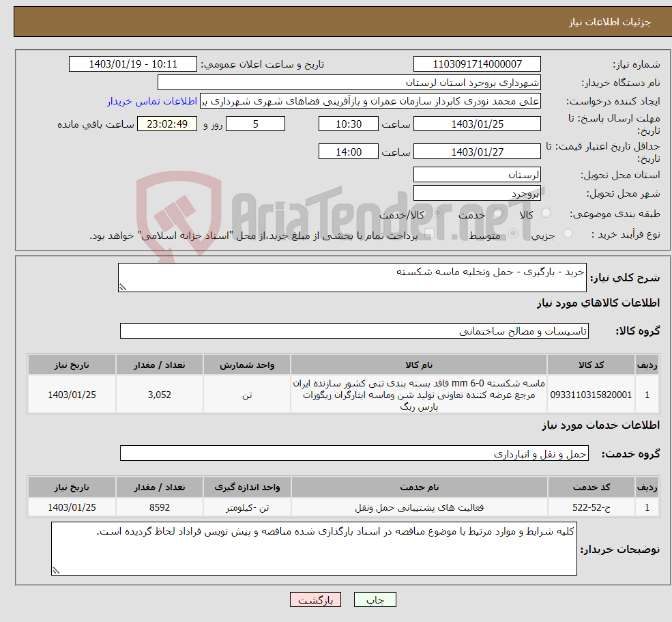
Task: Open the اطلاعات تماس خریدار link
Action: [151, 101]
